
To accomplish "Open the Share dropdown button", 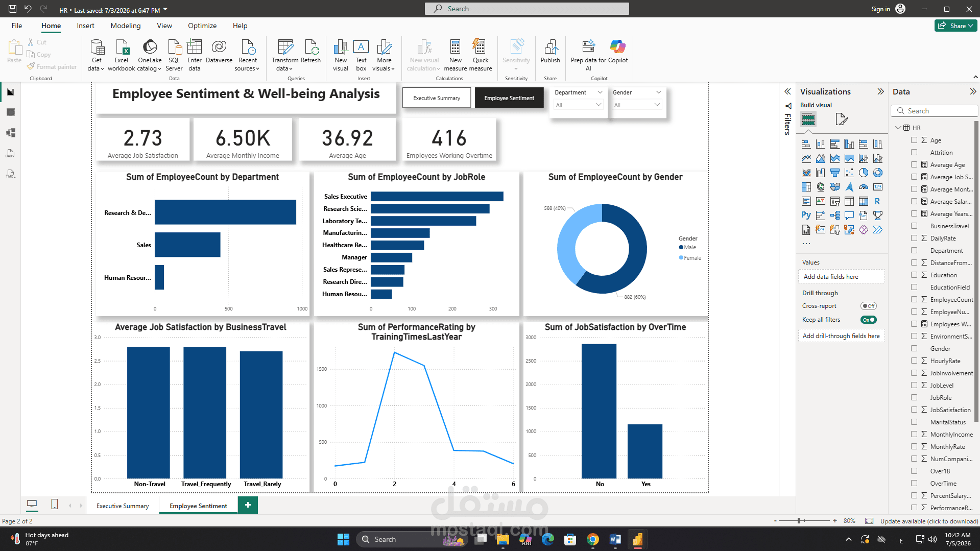I will pyautogui.click(x=955, y=26).
